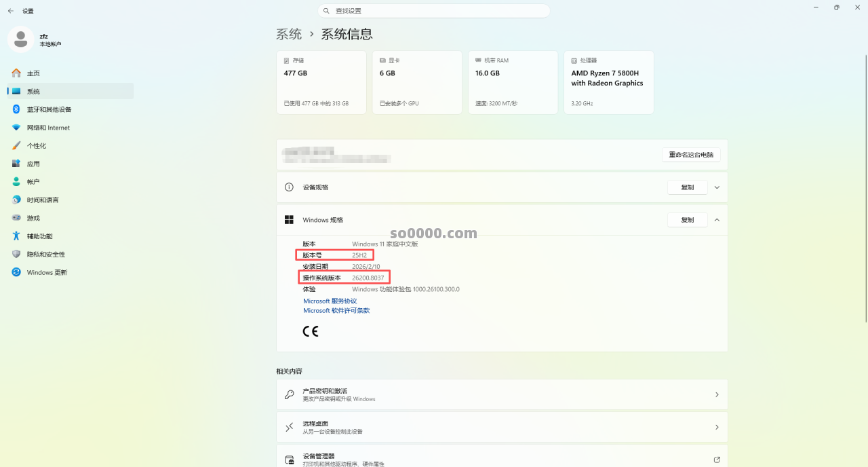Open Bluetooth and other devices icon

16,109
